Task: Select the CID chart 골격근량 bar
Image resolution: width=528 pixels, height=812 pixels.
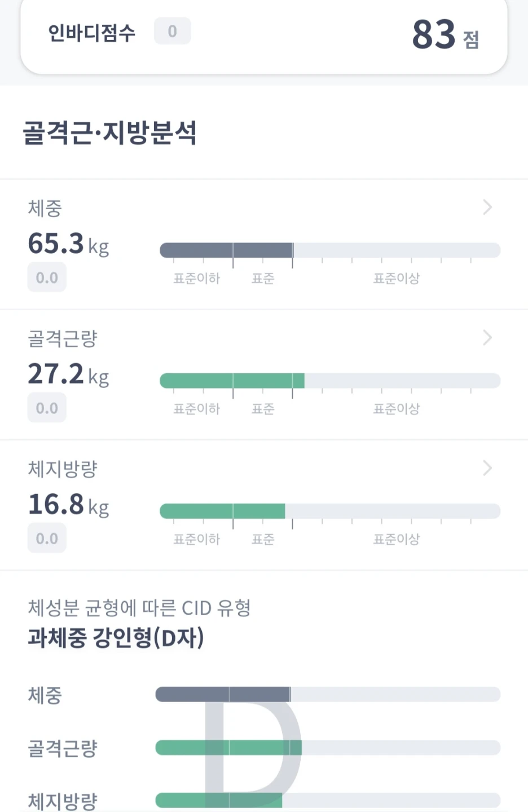Action: 328,748
